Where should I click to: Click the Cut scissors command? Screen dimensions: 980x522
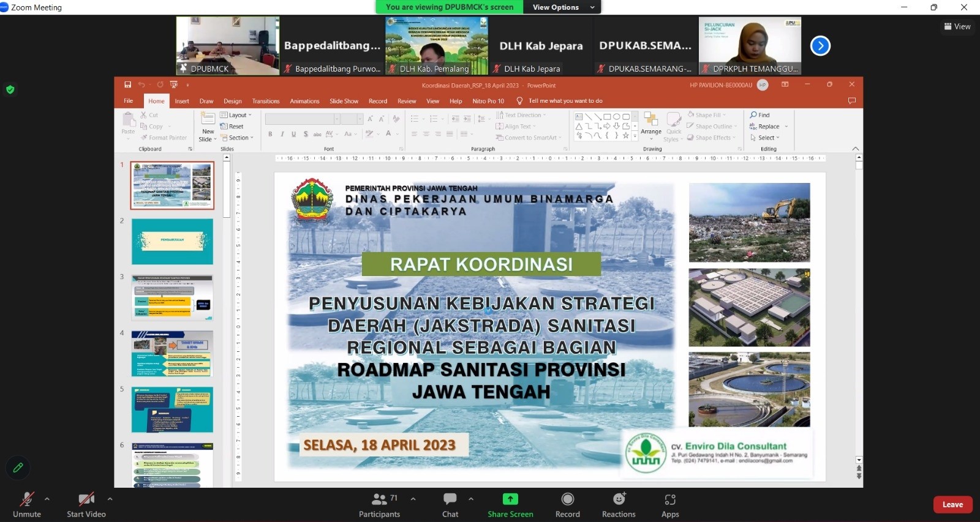click(149, 115)
